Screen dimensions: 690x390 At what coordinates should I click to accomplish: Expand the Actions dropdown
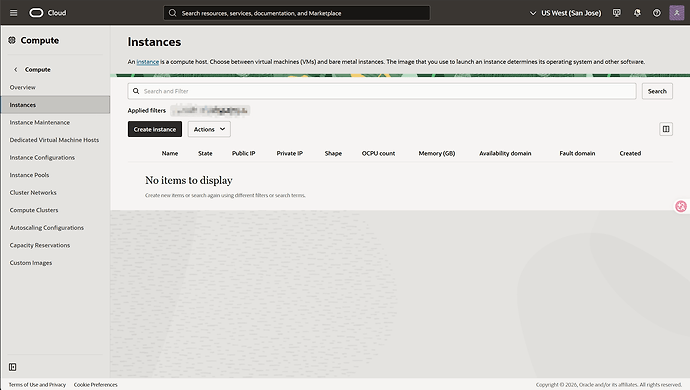click(x=209, y=129)
